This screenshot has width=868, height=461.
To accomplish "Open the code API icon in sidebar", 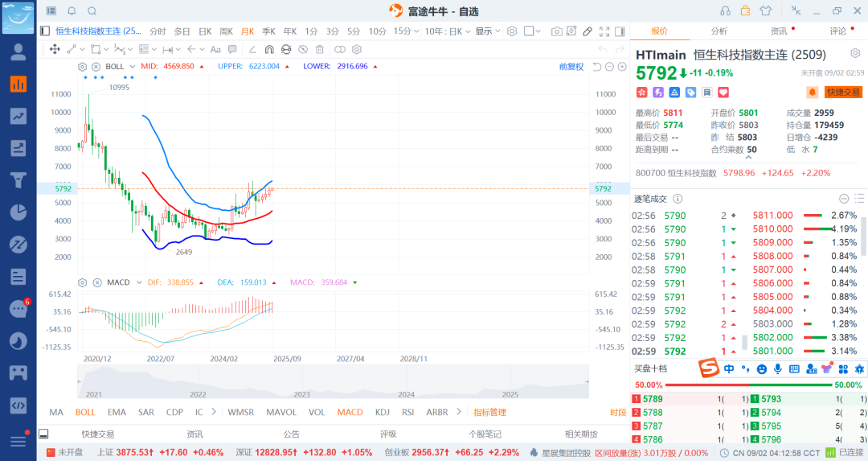I will coord(18,405).
